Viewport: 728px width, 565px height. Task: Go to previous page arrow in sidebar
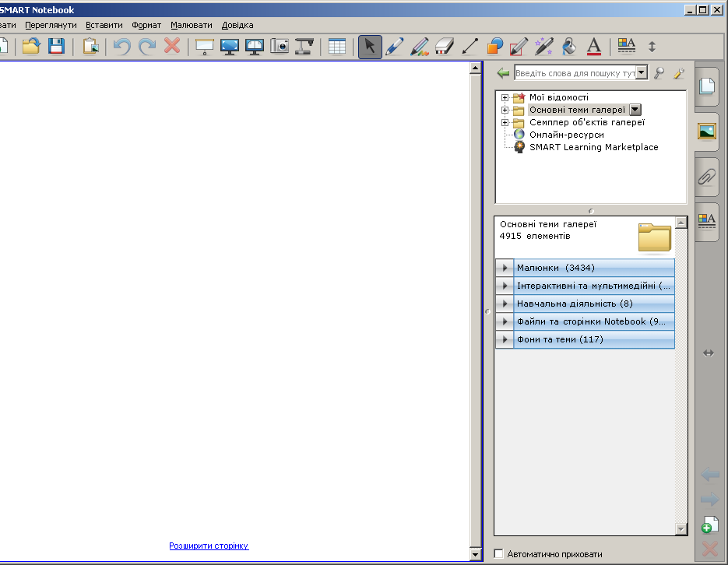[709, 474]
